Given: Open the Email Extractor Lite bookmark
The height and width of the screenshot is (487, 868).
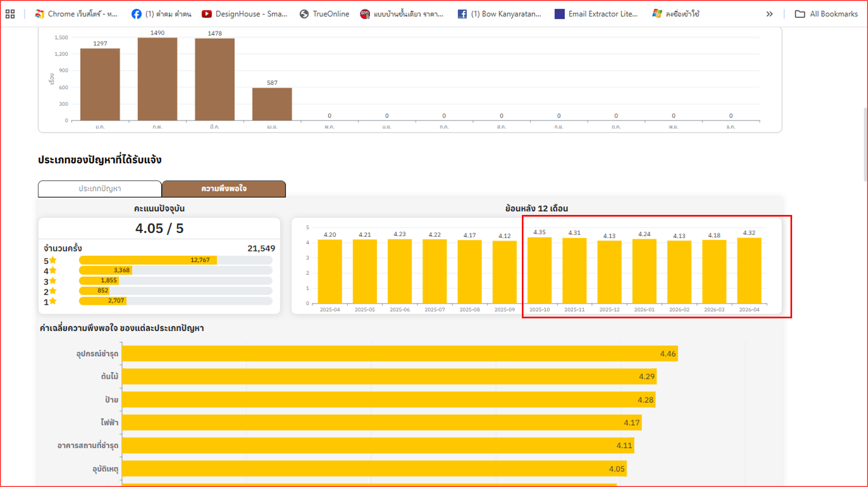Looking at the screenshot, I should [596, 14].
